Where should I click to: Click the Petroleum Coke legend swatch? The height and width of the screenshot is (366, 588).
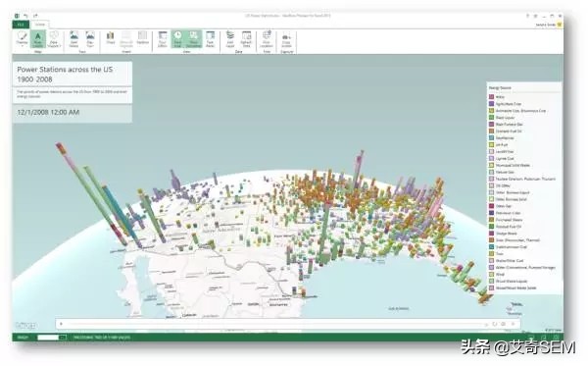pyautogui.click(x=491, y=213)
